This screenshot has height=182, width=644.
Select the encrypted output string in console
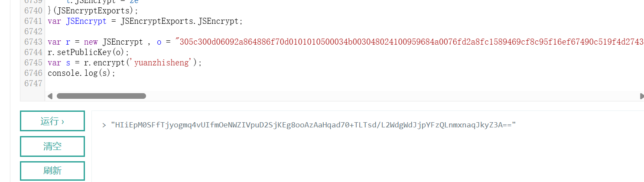(313, 125)
